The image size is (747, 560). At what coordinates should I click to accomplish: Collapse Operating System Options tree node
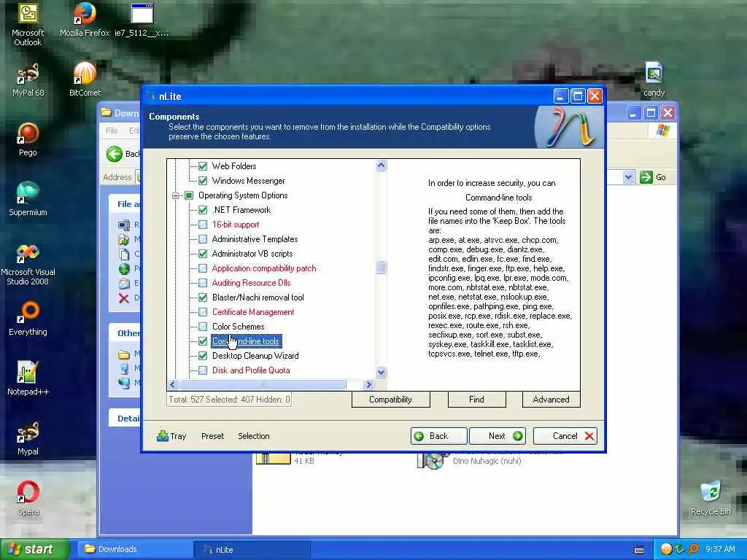point(175,195)
